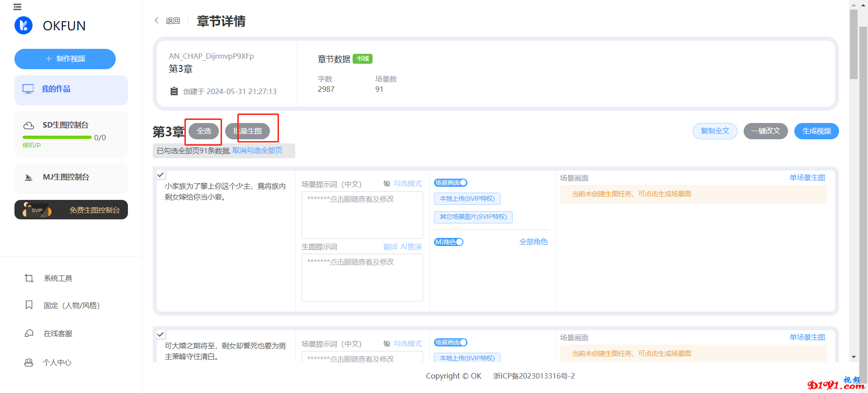868x393 pixels.
Task: Click the back arrow chevron beside 返回
Action: pyautogui.click(x=156, y=20)
